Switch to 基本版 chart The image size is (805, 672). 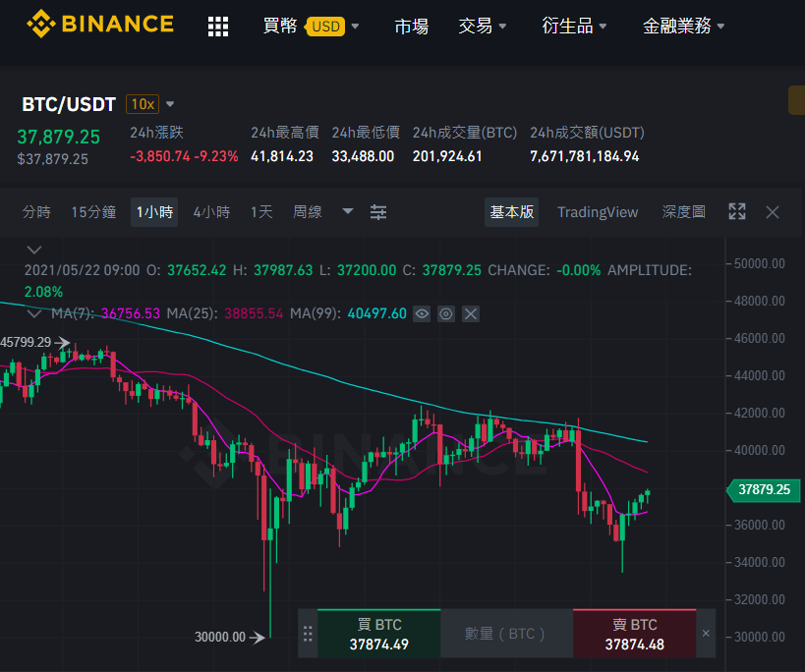pyautogui.click(x=511, y=212)
